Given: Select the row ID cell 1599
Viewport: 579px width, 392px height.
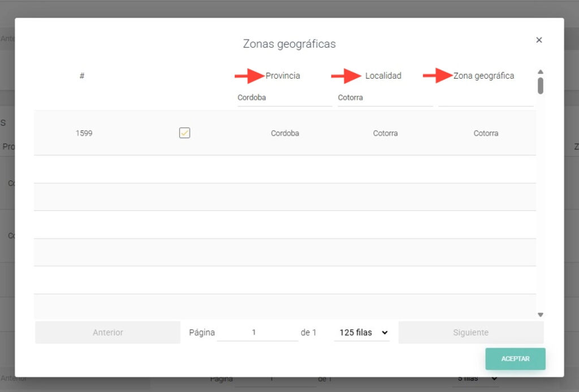Looking at the screenshot, I should tap(84, 133).
